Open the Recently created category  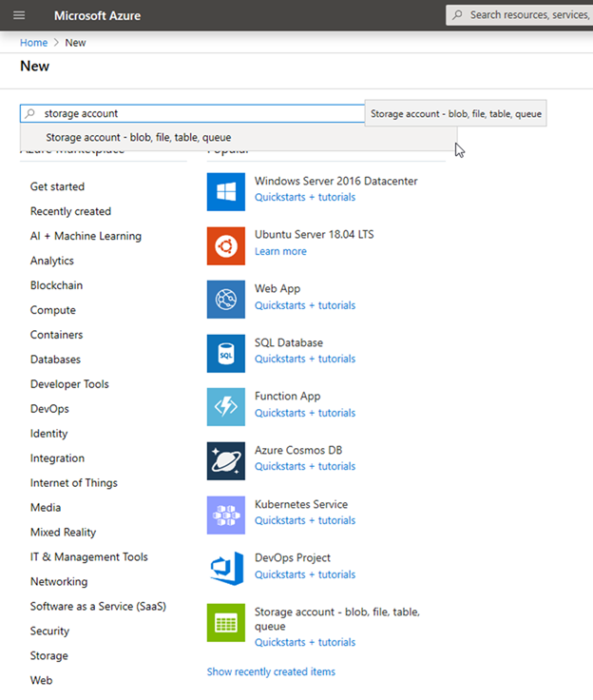(70, 211)
